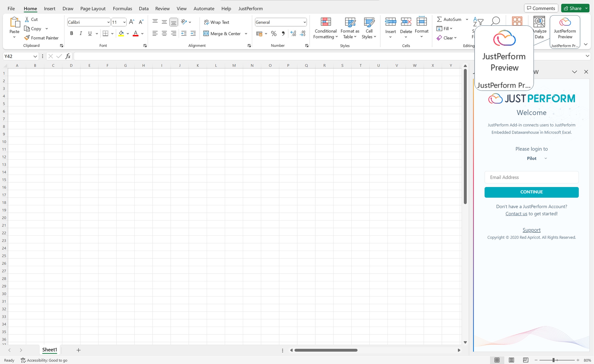Increase decimal places
The height and width of the screenshot is (364, 594).
tap(293, 33)
